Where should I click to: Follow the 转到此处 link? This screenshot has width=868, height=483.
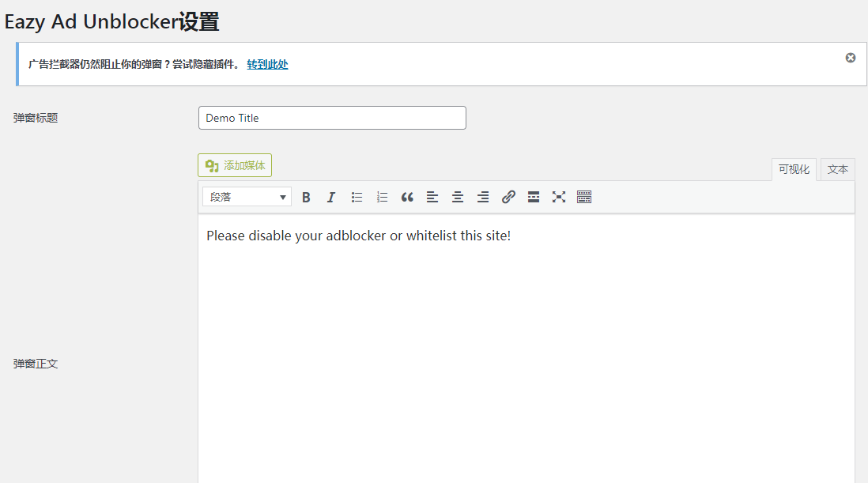267,64
